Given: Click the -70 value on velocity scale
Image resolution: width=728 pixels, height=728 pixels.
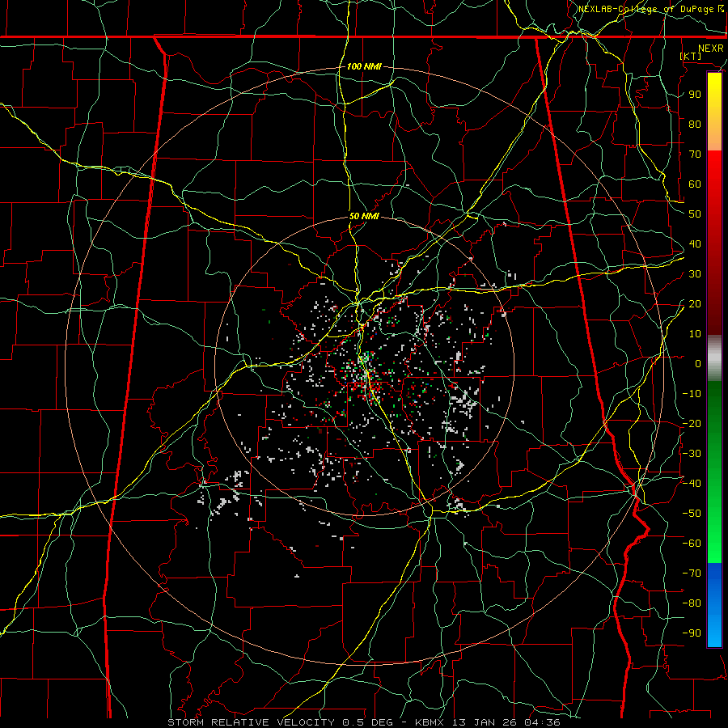Looking at the screenshot, I should 692,573.
